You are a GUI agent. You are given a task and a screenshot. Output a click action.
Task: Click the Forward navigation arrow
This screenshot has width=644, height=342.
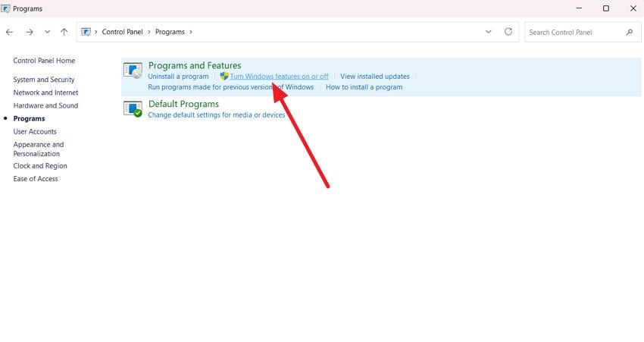29,32
